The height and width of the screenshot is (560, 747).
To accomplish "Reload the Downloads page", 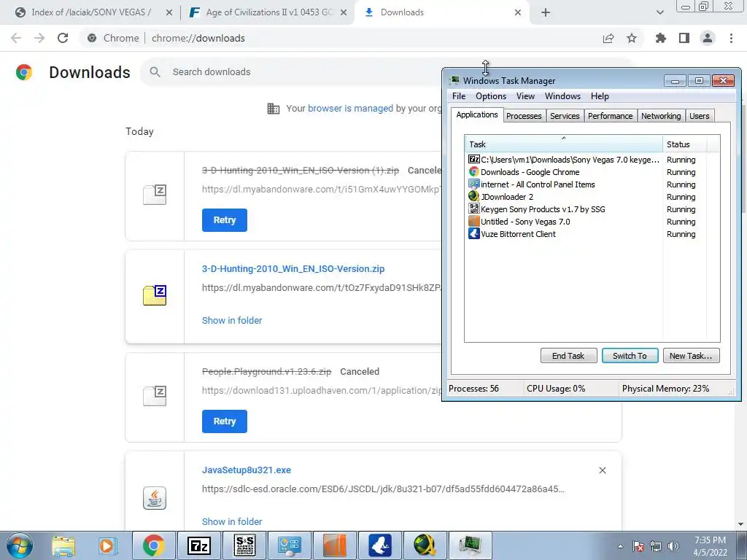I will [63, 38].
